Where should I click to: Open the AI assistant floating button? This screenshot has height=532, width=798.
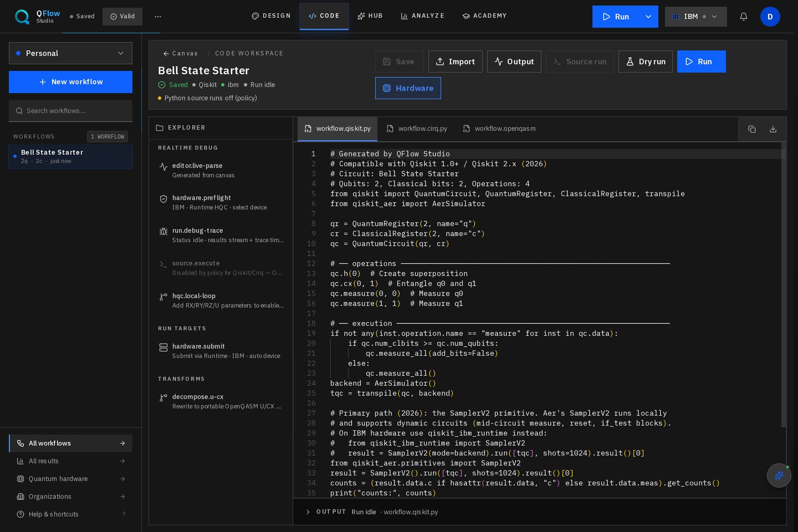pos(779,475)
